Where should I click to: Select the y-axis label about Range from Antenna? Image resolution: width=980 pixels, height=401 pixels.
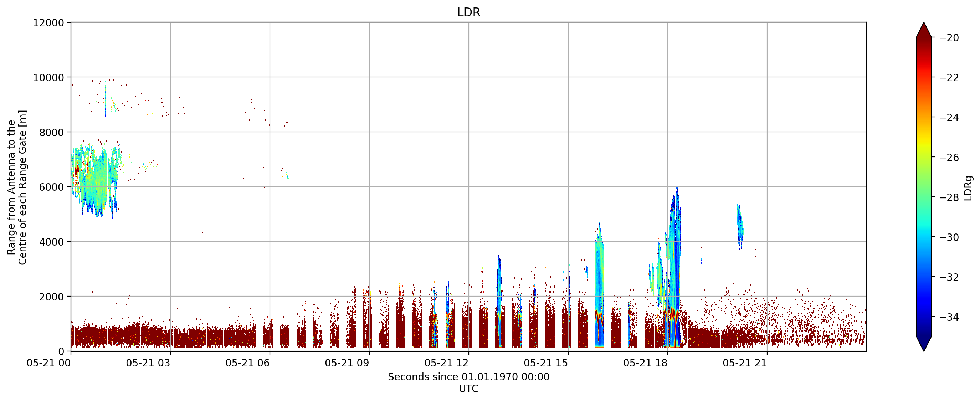(17, 187)
